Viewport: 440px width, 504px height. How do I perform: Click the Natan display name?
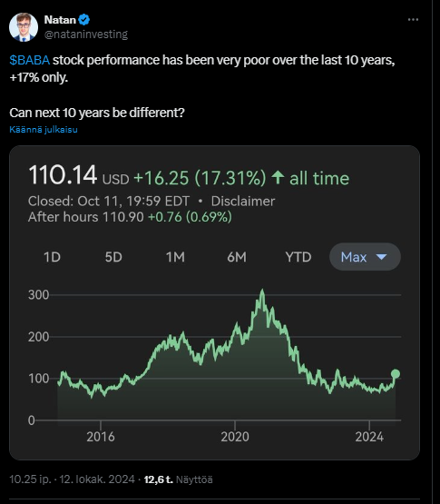(60, 20)
